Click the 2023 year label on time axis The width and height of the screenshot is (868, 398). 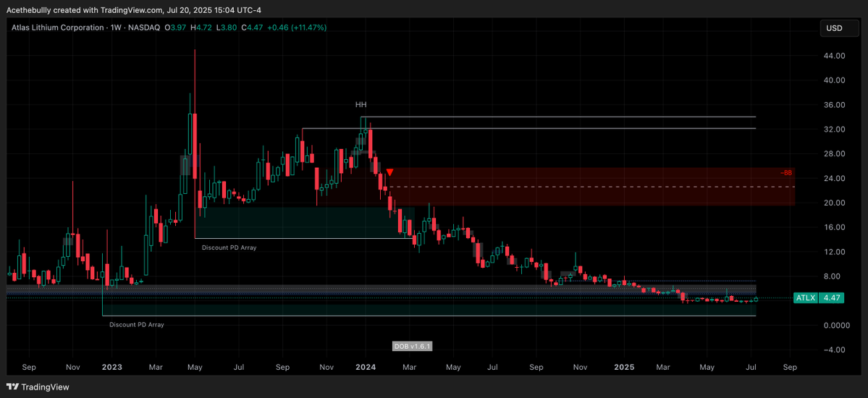click(111, 367)
